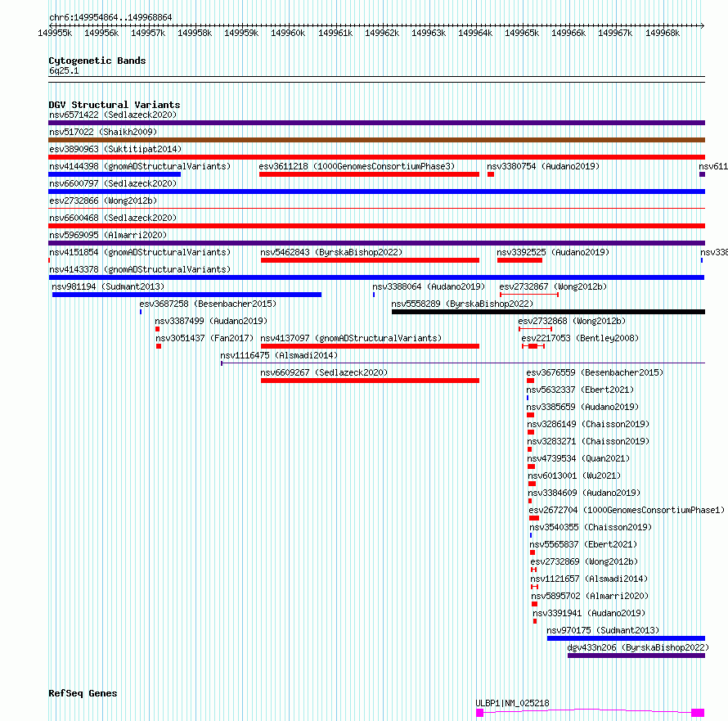This screenshot has width=728, height=721.
Task: Click nsv3385659 (Audano2019) variant label
Action: [x=582, y=407]
